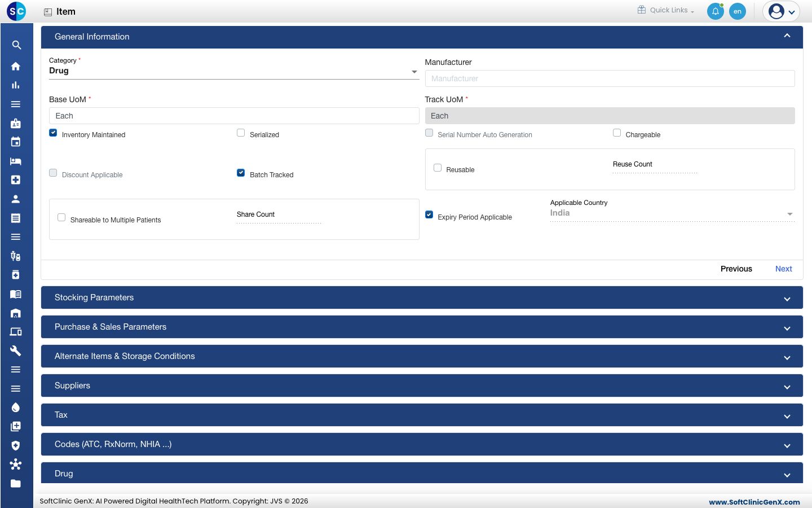Click the Item page icon beside the title
The image size is (812, 508).
(x=48, y=12)
